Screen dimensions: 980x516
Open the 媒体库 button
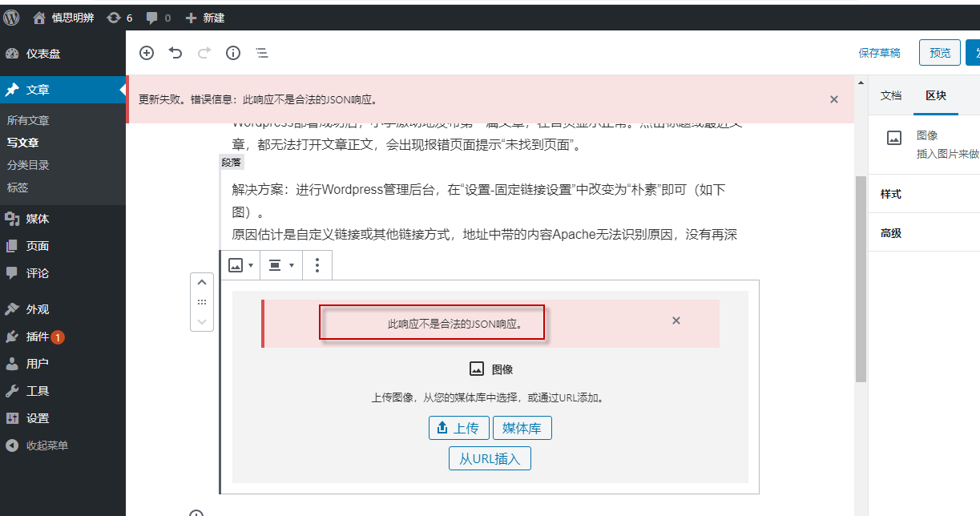522,429
